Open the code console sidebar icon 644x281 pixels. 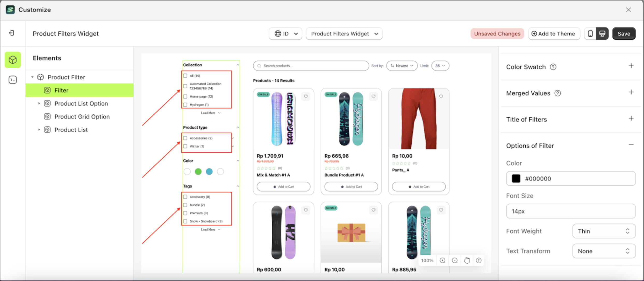(x=13, y=80)
